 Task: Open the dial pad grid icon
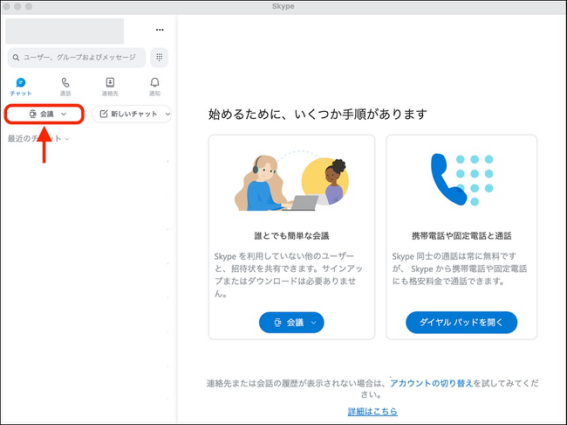pyautogui.click(x=159, y=57)
